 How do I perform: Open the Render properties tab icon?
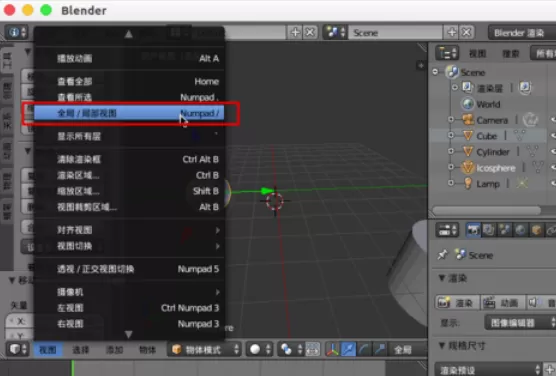coord(473,230)
